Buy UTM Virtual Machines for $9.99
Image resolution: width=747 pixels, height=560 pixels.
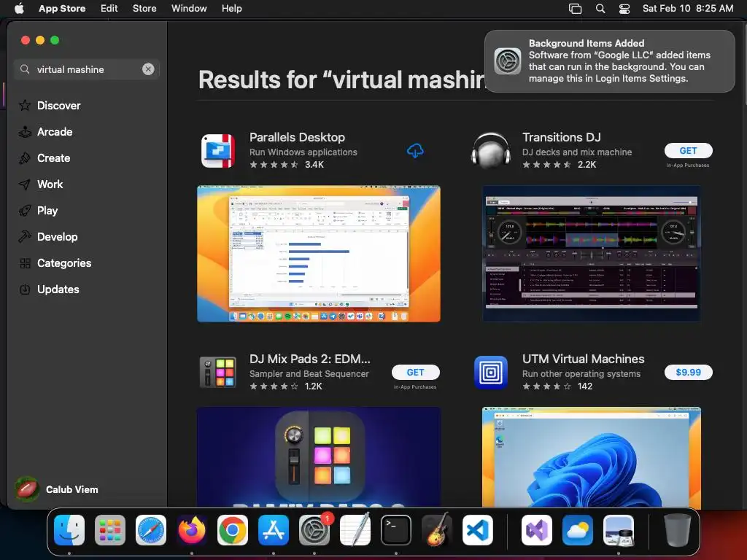[689, 373]
